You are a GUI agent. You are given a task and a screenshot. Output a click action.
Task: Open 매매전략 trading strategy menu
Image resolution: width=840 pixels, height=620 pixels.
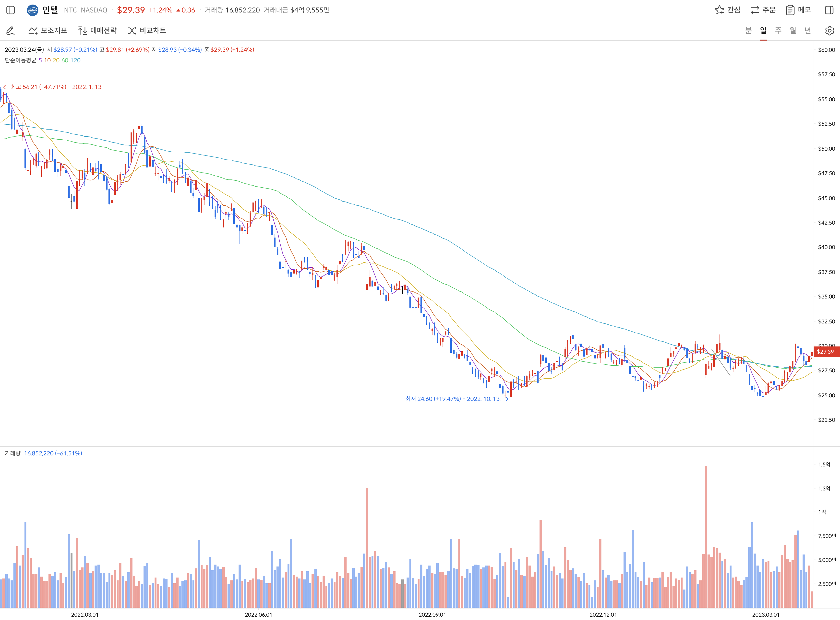coord(97,30)
